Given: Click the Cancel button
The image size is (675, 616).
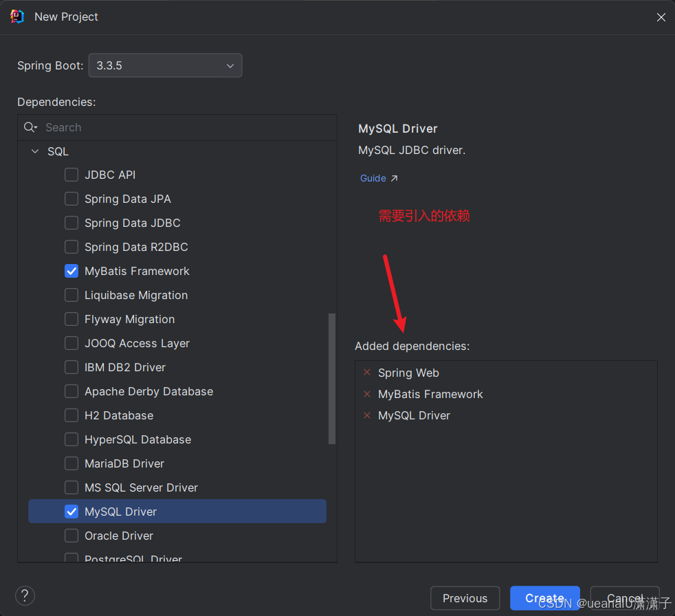Looking at the screenshot, I should point(625,598).
